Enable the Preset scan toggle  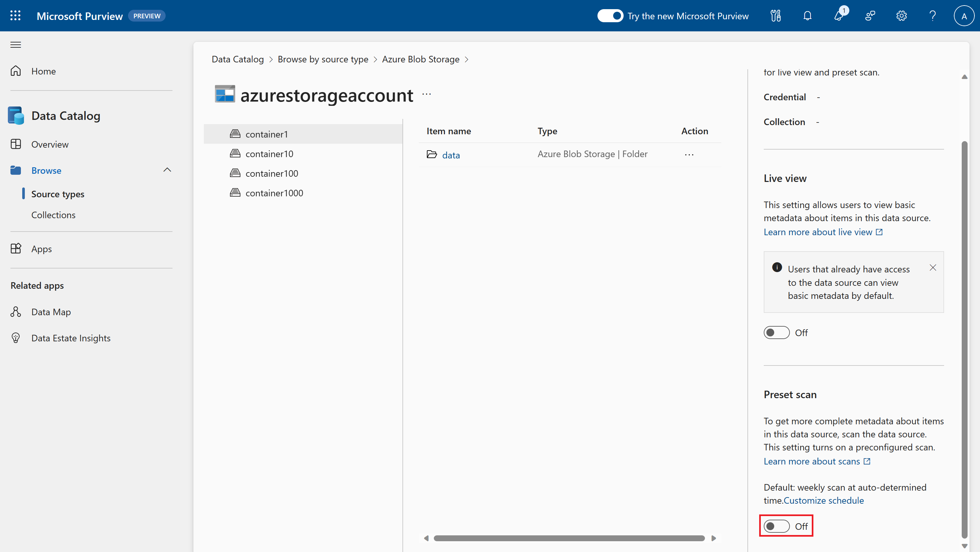pos(776,526)
